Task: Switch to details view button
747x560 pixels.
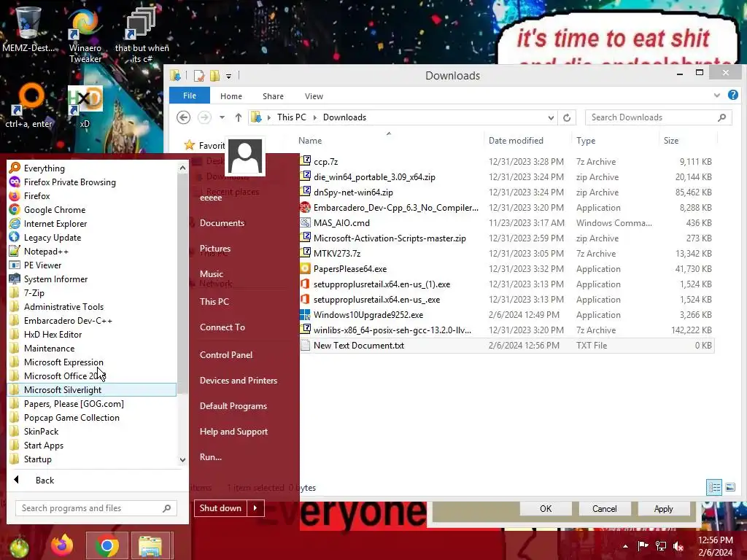Action: coord(714,487)
